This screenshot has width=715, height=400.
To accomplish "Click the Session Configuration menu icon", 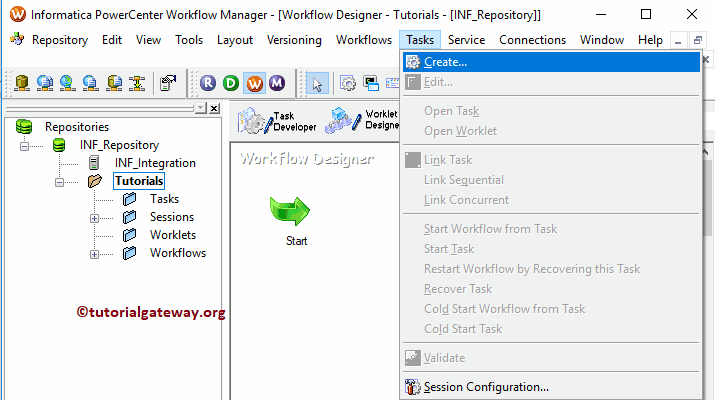I will pos(412,387).
